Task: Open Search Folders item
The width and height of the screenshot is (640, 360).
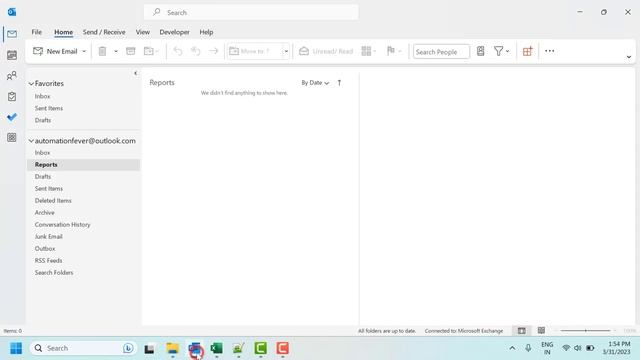Action: [54, 273]
